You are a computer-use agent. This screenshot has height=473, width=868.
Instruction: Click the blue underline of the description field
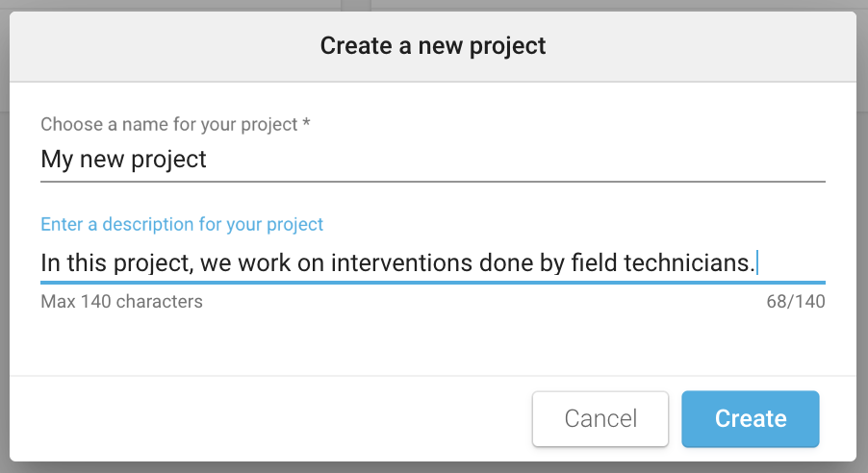tap(433, 283)
